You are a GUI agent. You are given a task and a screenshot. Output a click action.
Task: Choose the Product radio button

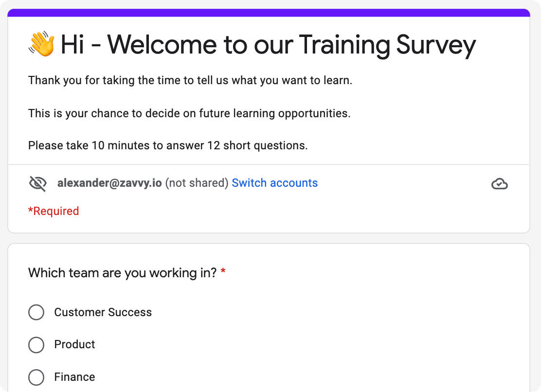coord(36,345)
